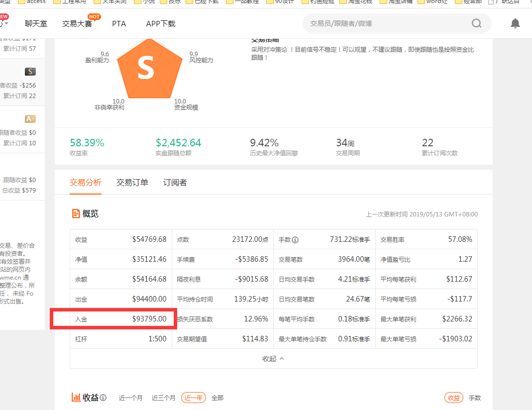Click the 交易员/跟随者/微博 search field

click(386, 23)
